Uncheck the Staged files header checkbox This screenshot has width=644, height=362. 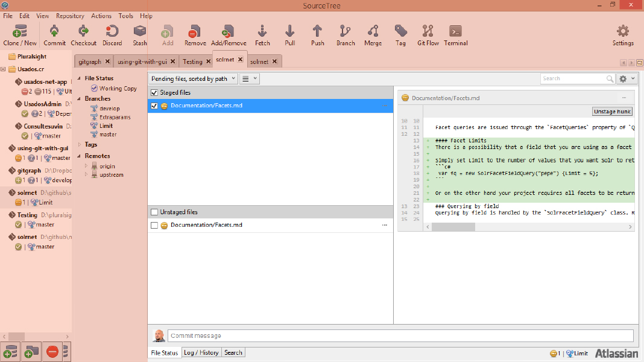pos(154,93)
